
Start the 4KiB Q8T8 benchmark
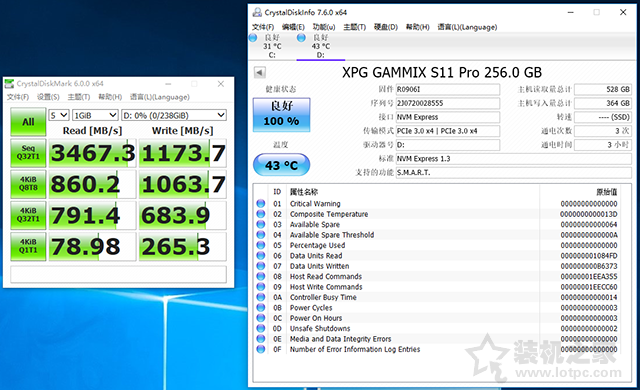(28, 184)
